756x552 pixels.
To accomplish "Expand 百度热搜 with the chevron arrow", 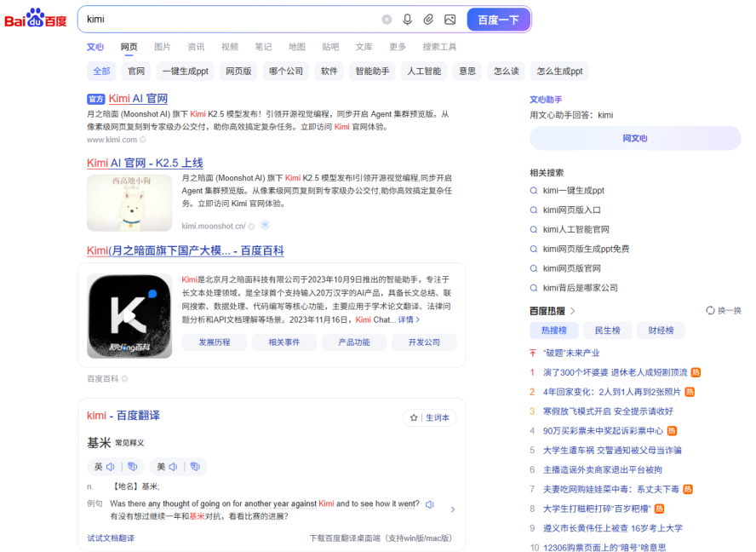I will tap(573, 311).
